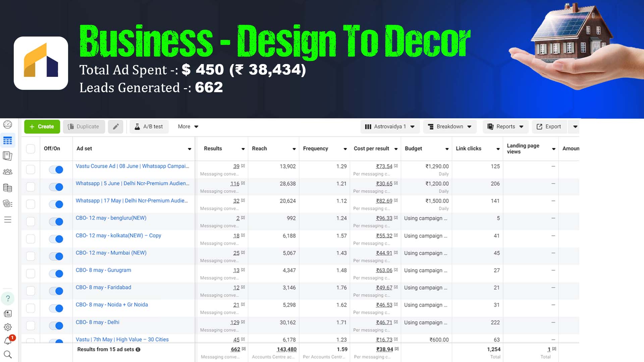Viewport: 644px width, 362px height.
Task: Open the notifications bell with badge
Action: pyautogui.click(x=8, y=340)
